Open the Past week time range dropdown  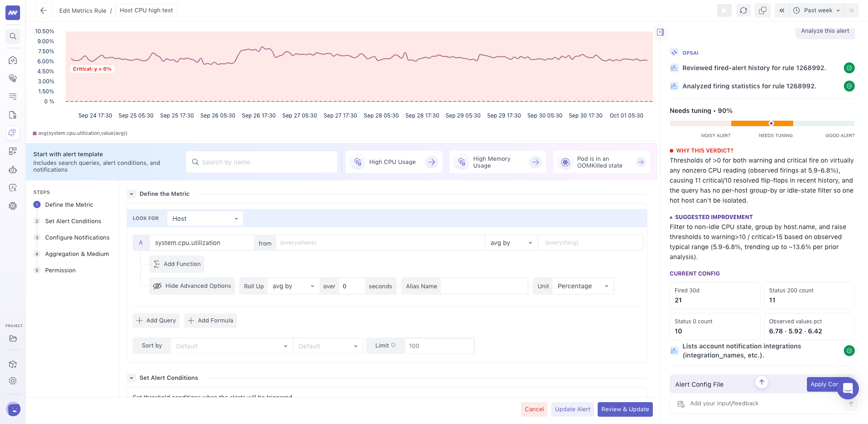(x=817, y=10)
